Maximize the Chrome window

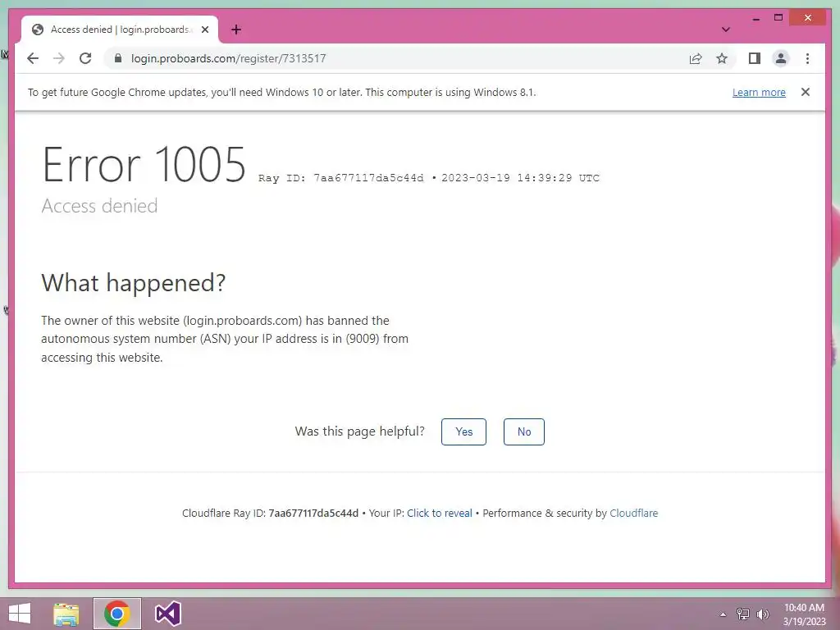pyautogui.click(x=778, y=18)
